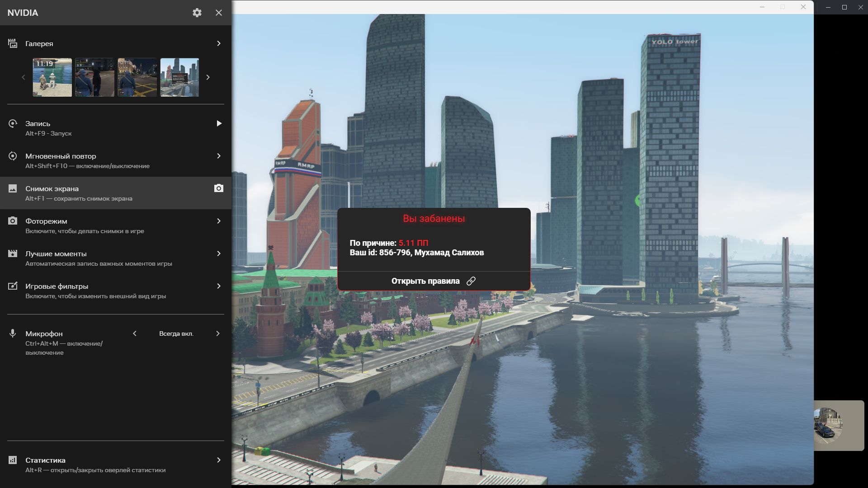This screenshot has height=488, width=868.
Task: Open the Статистика menu entry
Action: (45, 460)
